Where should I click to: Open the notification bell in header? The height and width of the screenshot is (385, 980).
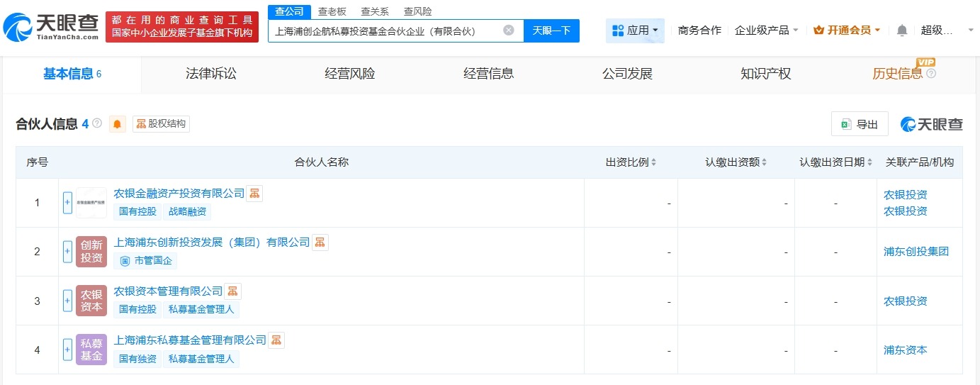click(901, 30)
